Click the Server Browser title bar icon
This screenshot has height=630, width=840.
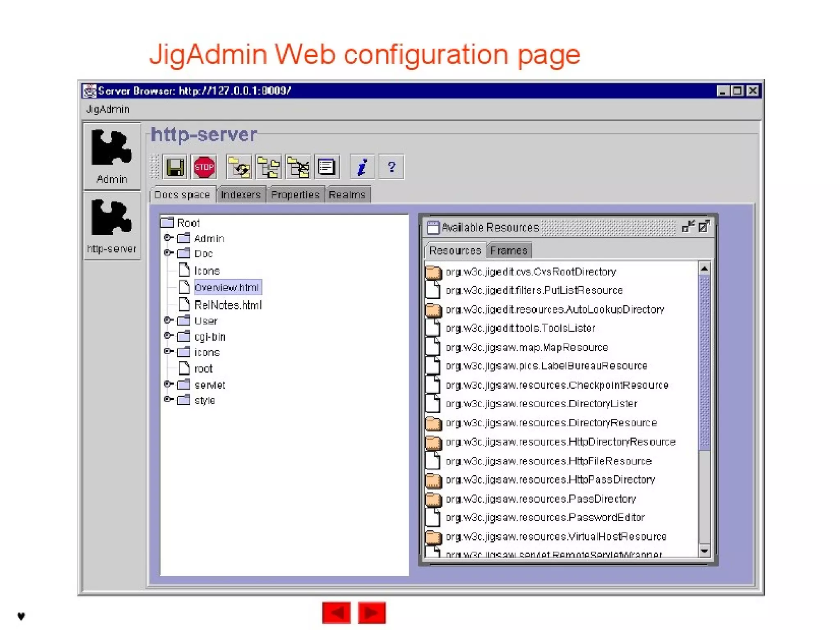click(89, 91)
